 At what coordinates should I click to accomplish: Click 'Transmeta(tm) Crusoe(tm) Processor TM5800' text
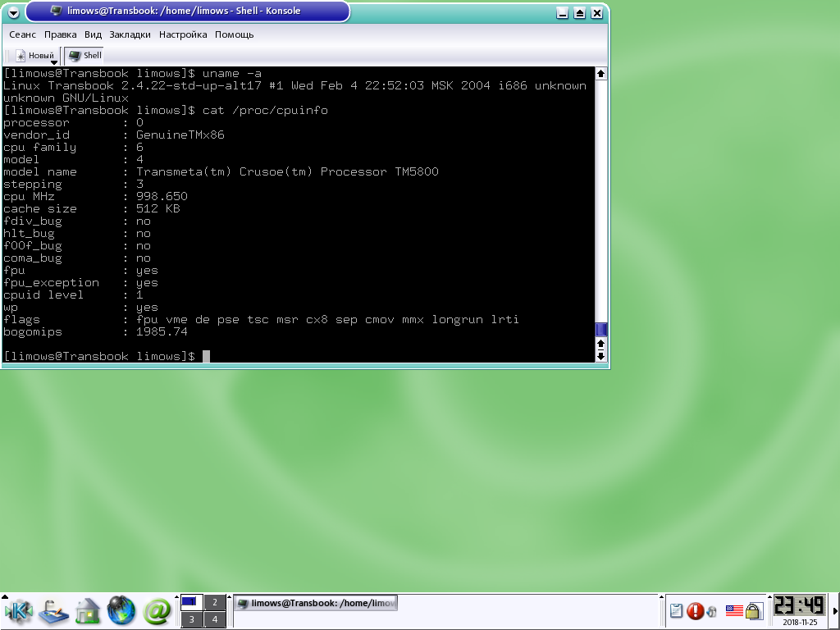[x=287, y=172]
